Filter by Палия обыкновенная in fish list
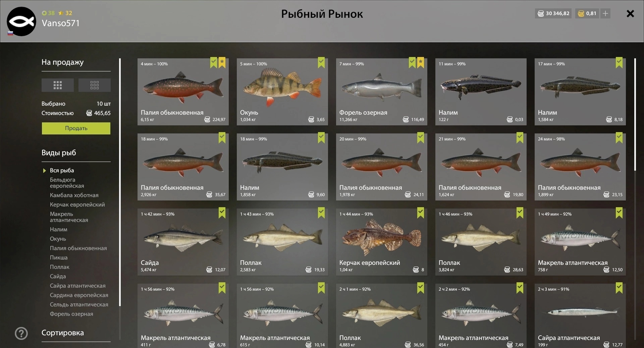The image size is (644, 348). 78,248
